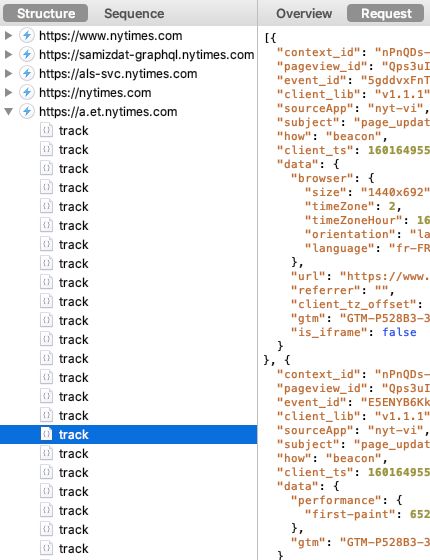
Task: Click the lightning icon beside www.nytimes.com
Action: 27,35
